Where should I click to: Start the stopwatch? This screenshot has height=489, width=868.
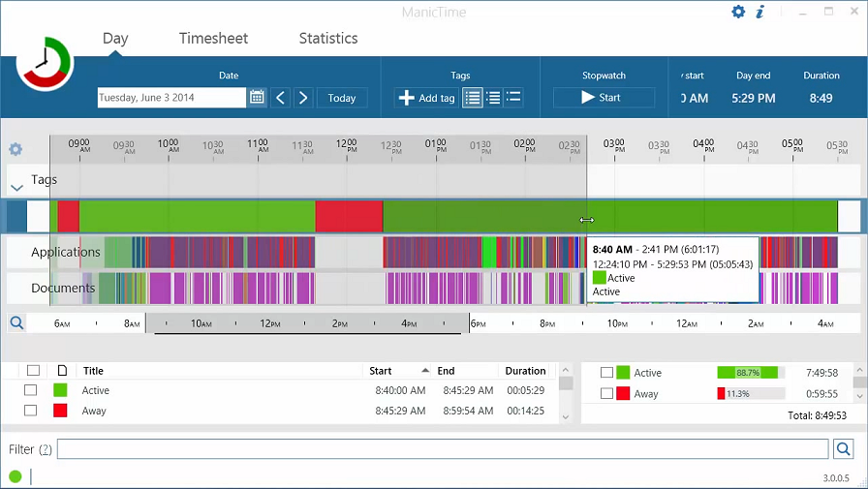pos(604,98)
